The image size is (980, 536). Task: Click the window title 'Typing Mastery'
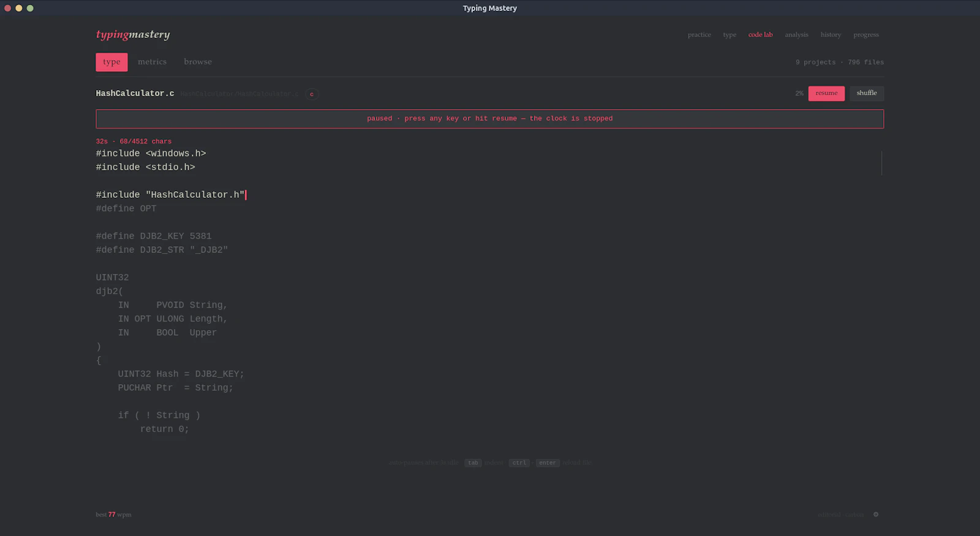490,8
